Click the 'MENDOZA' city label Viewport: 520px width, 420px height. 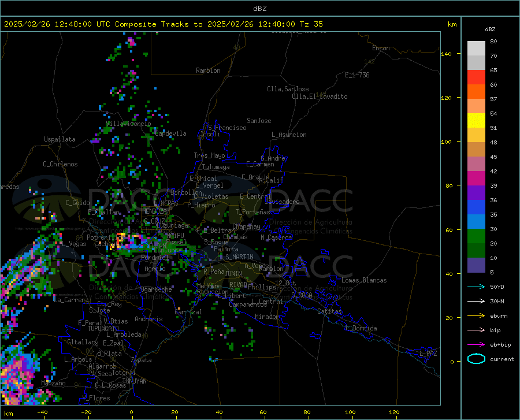click(154, 211)
